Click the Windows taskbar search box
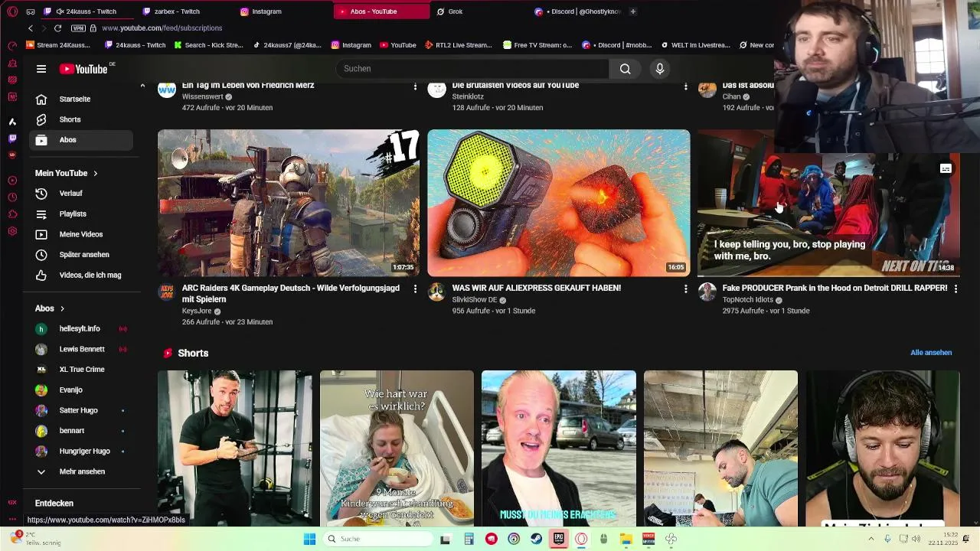Image resolution: width=980 pixels, height=551 pixels. coord(378,539)
